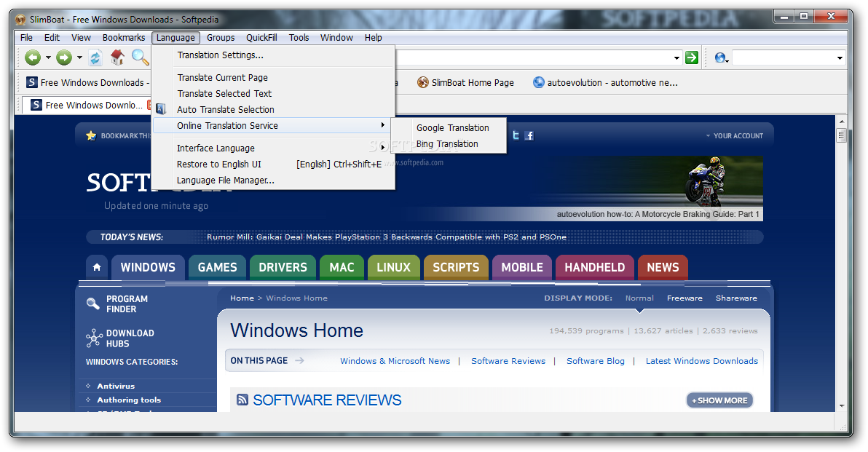Switch to the DRIVERS tab

point(283,267)
